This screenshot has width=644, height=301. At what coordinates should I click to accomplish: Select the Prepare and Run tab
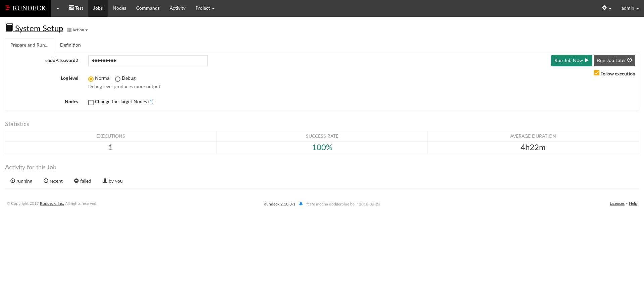coord(30,45)
